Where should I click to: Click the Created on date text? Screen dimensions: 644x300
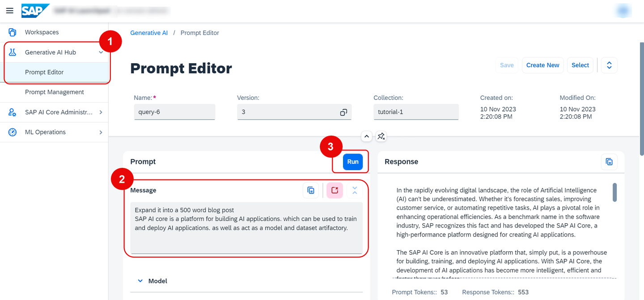(x=498, y=113)
